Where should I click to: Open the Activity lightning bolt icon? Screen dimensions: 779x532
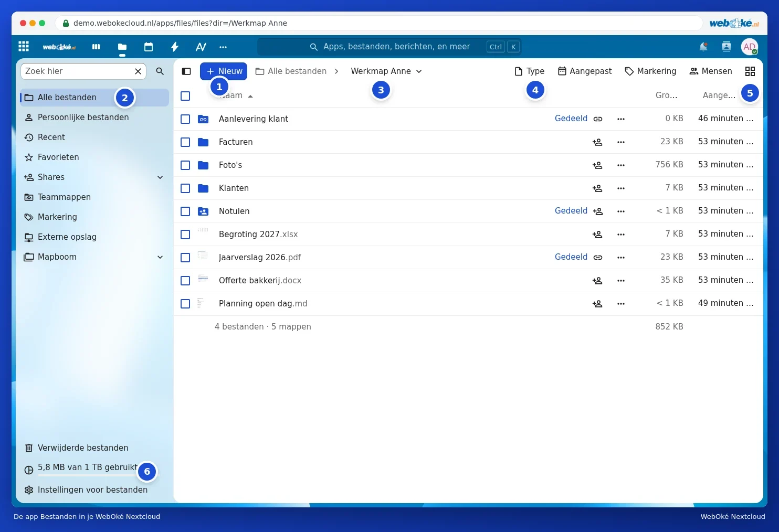(x=175, y=47)
